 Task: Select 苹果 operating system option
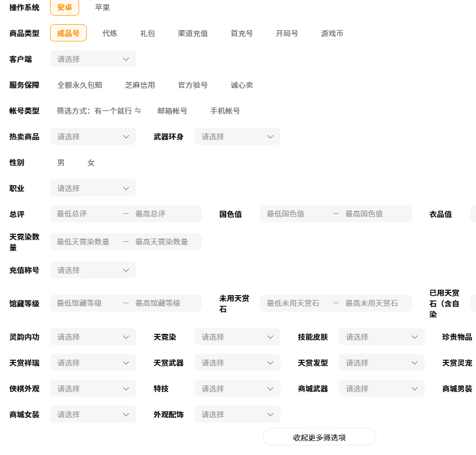coord(102,8)
